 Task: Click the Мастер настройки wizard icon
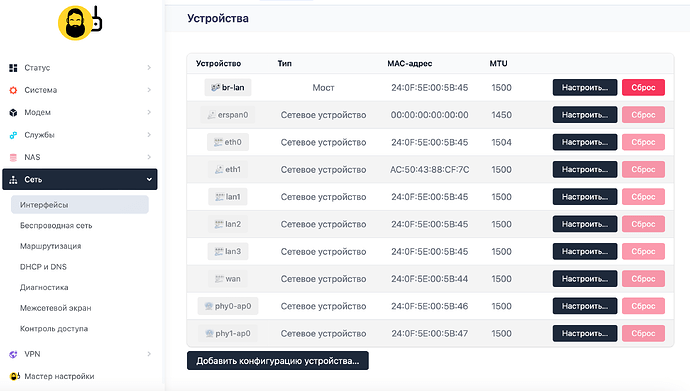(15, 376)
